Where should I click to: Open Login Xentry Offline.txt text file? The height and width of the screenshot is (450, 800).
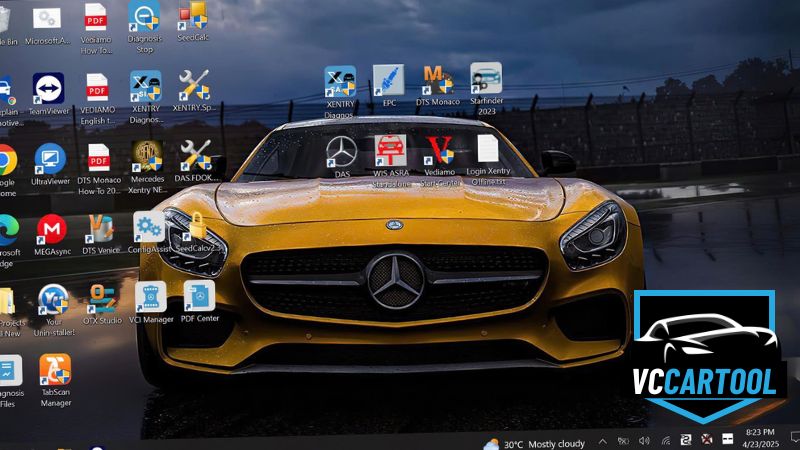(x=488, y=159)
